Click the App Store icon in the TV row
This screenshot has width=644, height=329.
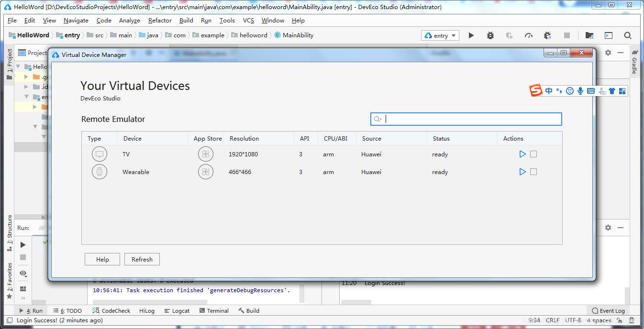206,154
